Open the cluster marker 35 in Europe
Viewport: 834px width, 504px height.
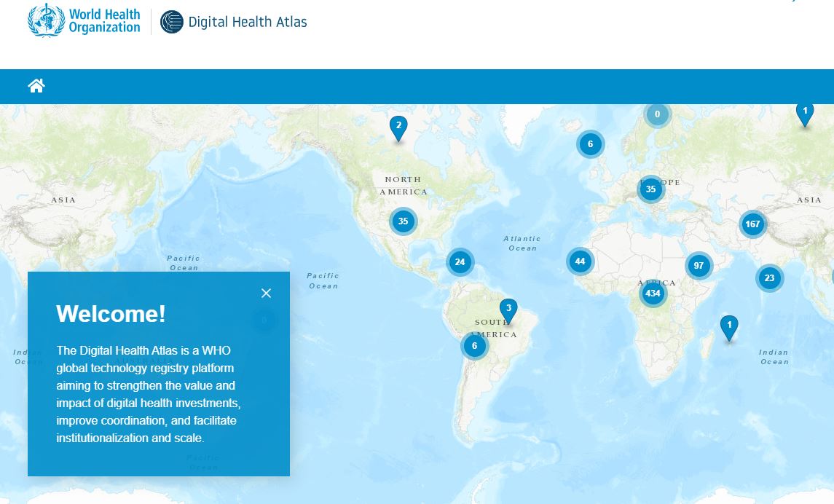(x=651, y=189)
